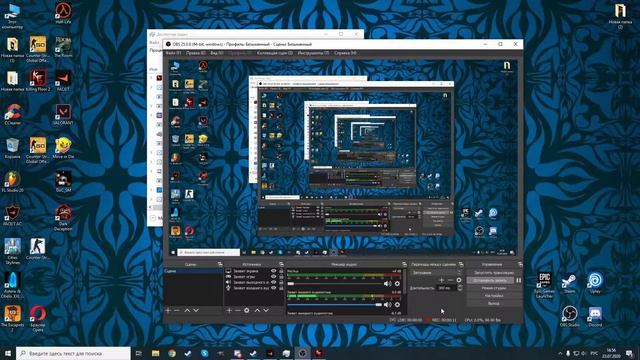
Task: Open Mic/Aux channel settings gear
Action: click(x=397, y=284)
